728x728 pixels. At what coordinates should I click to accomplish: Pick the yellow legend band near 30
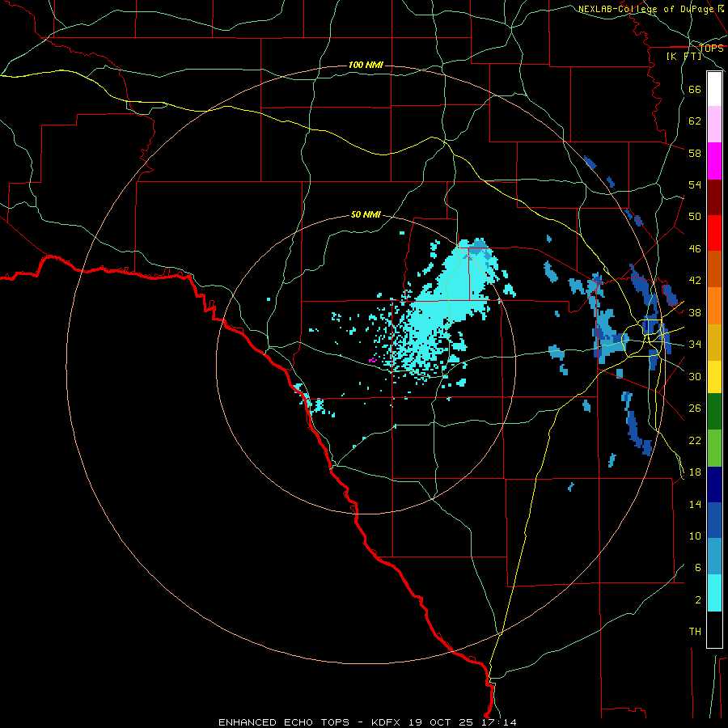pos(714,377)
